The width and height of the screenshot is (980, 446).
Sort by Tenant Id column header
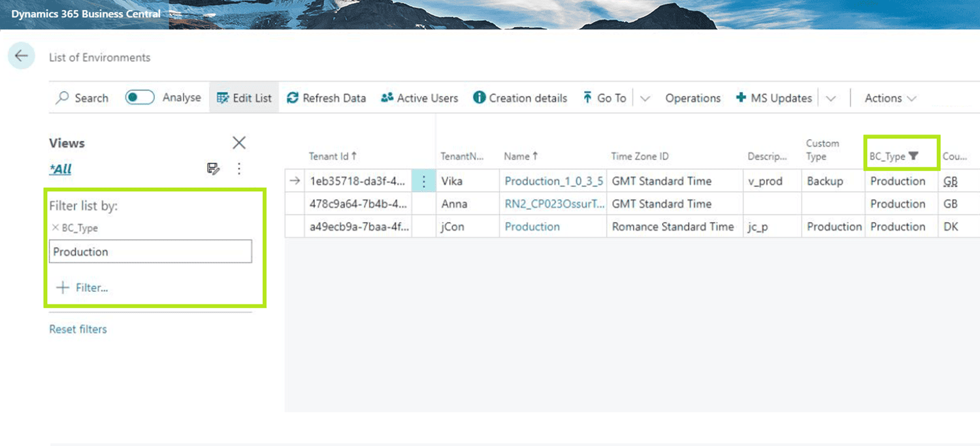click(333, 156)
